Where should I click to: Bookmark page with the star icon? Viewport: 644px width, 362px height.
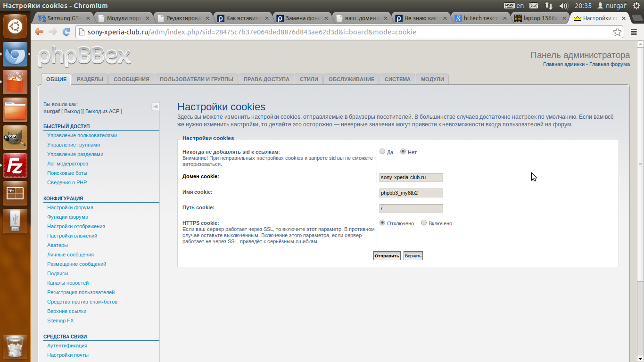pyautogui.click(x=617, y=32)
